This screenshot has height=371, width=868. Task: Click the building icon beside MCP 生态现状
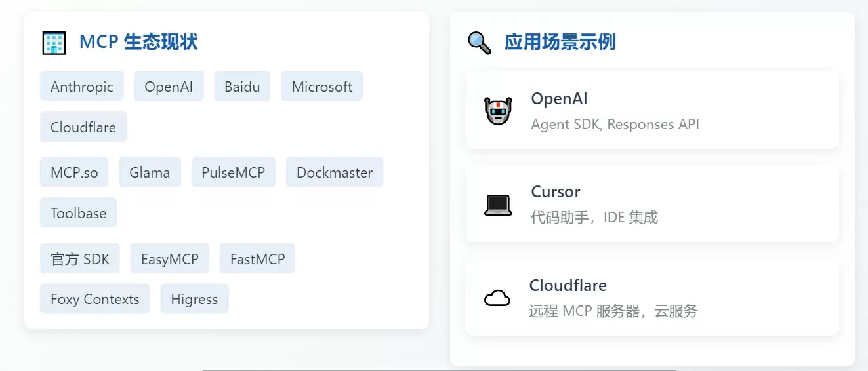[53, 43]
